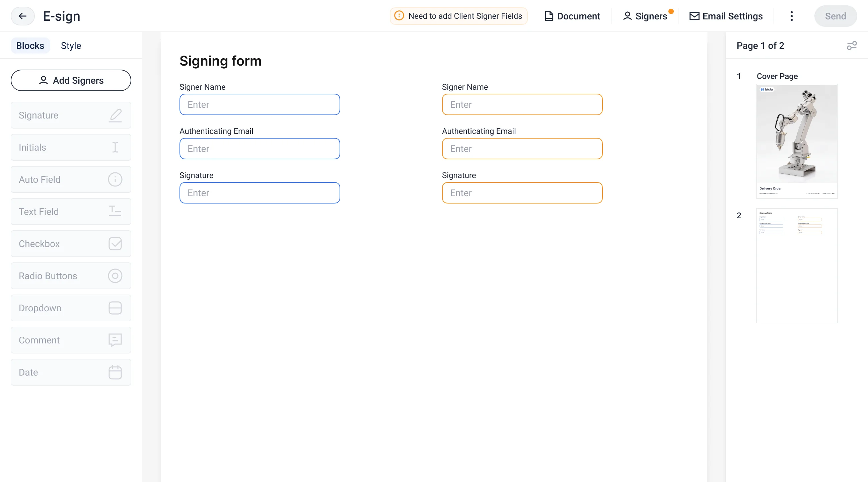
Task: Select the Signature block pen icon
Action: 115,115
